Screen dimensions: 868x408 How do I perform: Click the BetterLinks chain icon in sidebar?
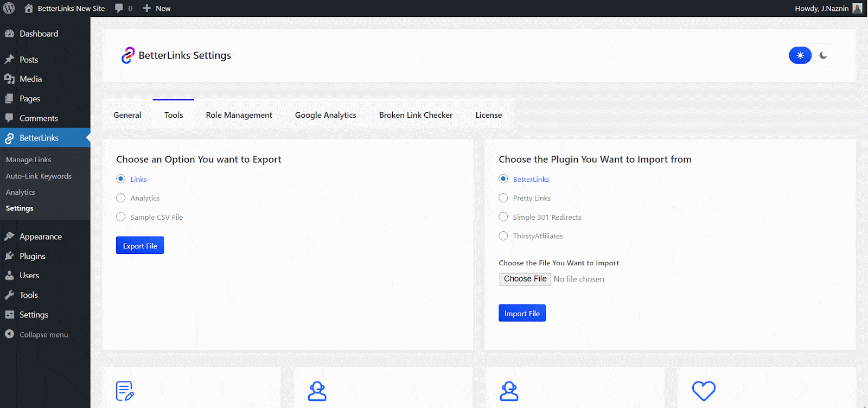point(9,138)
